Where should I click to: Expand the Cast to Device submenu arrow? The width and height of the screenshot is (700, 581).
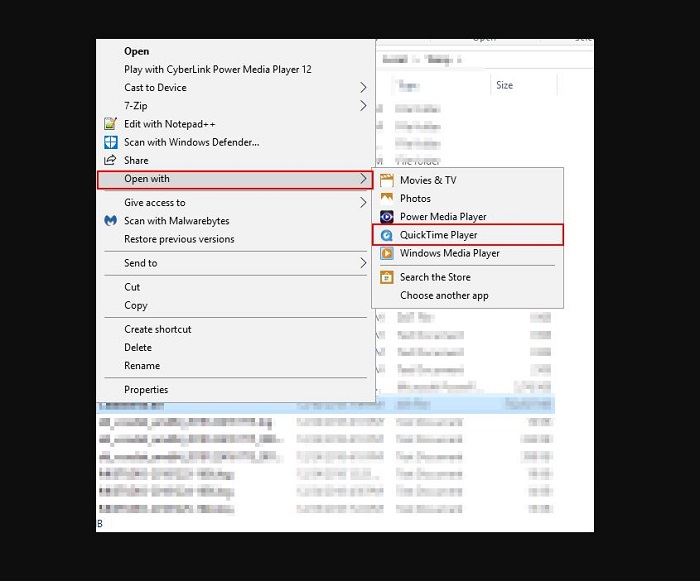[x=363, y=88]
